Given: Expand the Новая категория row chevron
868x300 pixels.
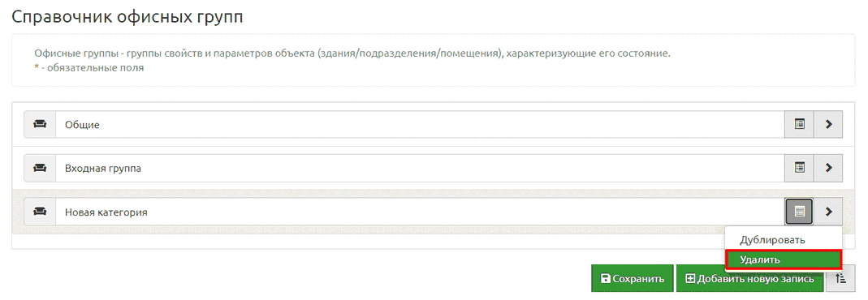Looking at the screenshot, I should pos(829,212).
